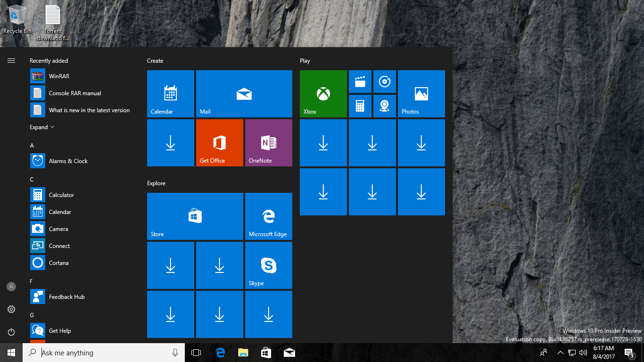Screen dimensions: 644x362
Task: Select the Torrent download desktop file
Action: pos(53,23)
